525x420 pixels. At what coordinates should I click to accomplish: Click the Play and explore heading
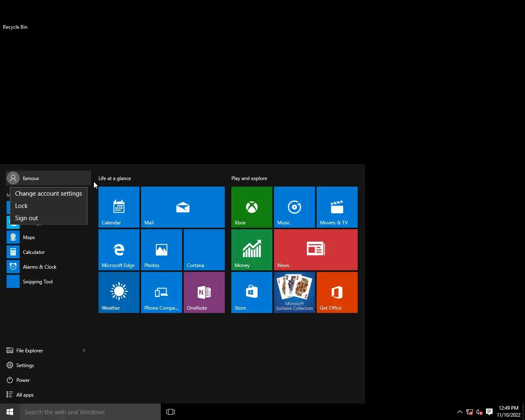click(x=249, y=178)
